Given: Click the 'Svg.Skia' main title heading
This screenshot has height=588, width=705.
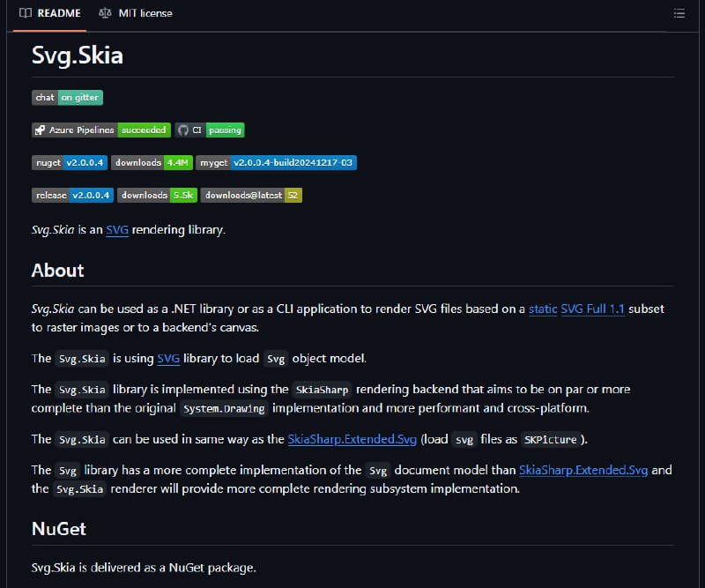Looking at the screenshot, I should point(78,56).
